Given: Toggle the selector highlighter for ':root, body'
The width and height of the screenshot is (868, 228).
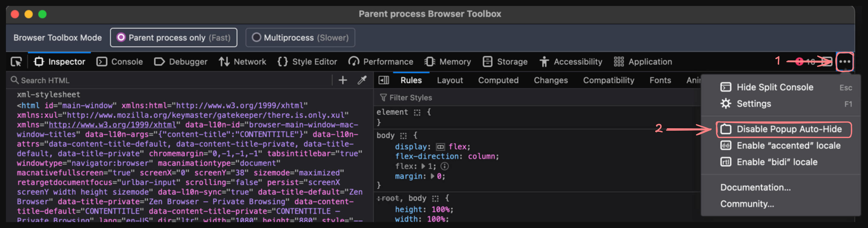Looking at the screenshot, I should coord(435,198).
